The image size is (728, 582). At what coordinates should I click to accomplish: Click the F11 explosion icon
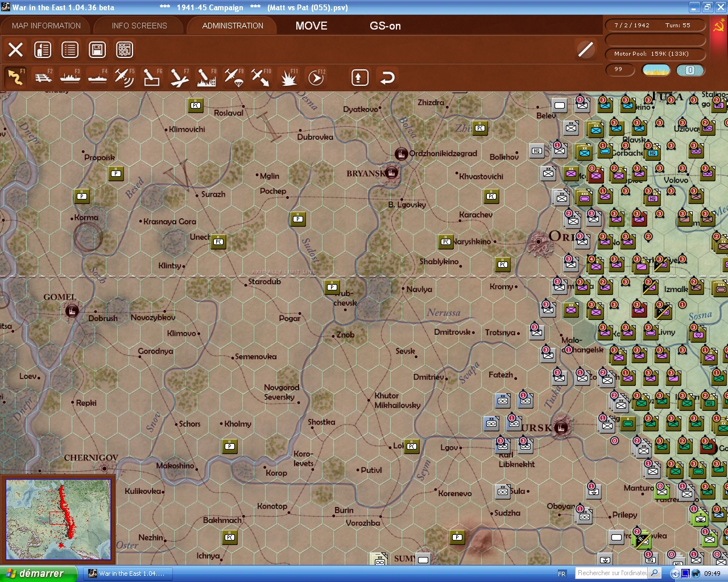coord(288,77)
